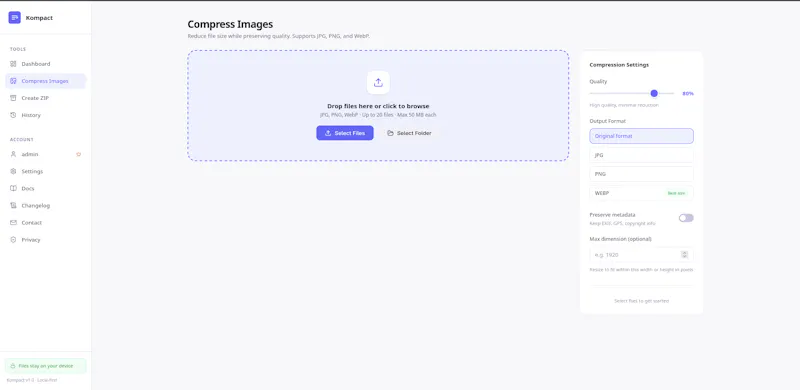
Task: Choose the Original format output option
Action: (x=641, y=136)
